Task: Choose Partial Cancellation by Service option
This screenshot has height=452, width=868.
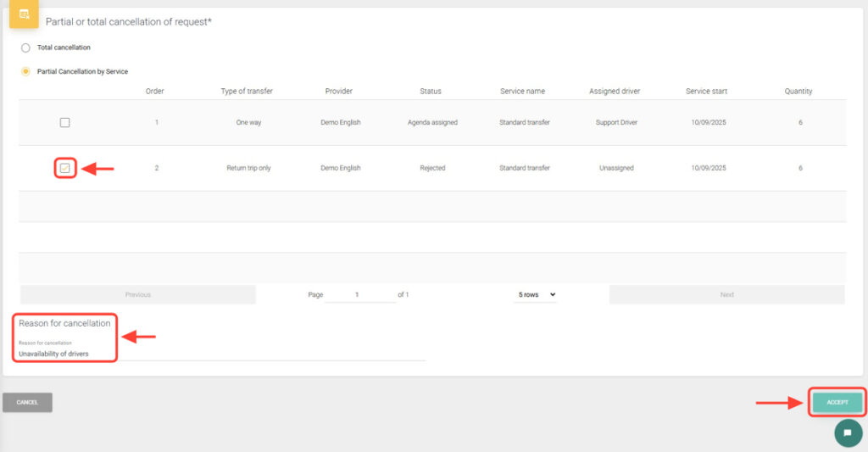Action: 25,71
